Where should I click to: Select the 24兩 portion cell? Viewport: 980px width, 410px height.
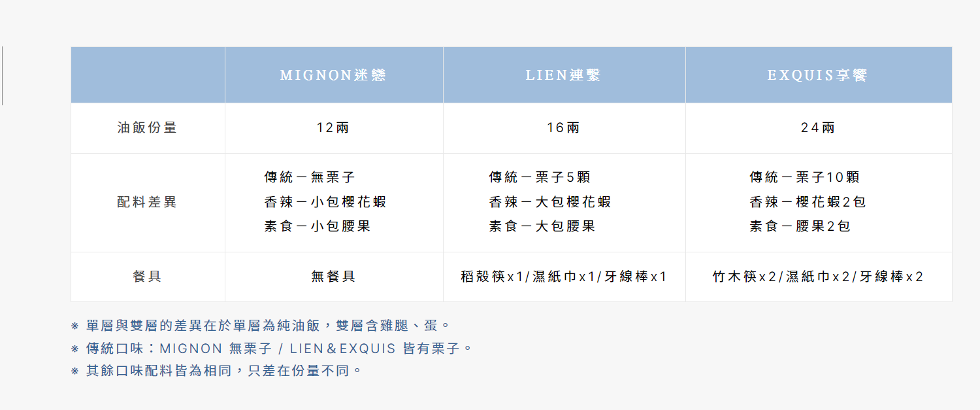pyautogui.click(x=817, y=128)
